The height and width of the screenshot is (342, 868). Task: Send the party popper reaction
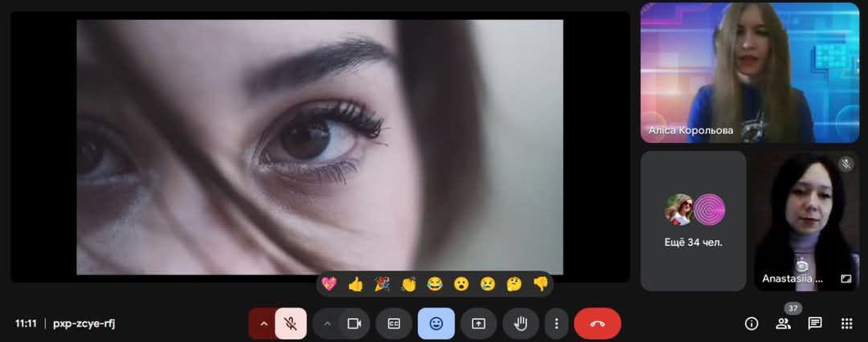[382, 283]
